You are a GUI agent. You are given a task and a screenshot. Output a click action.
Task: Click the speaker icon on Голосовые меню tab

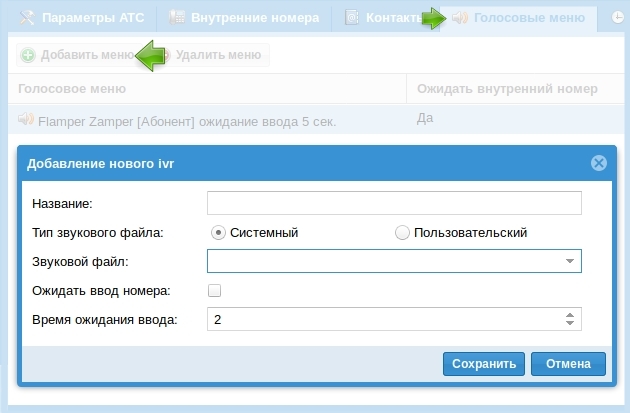point(460,18)
